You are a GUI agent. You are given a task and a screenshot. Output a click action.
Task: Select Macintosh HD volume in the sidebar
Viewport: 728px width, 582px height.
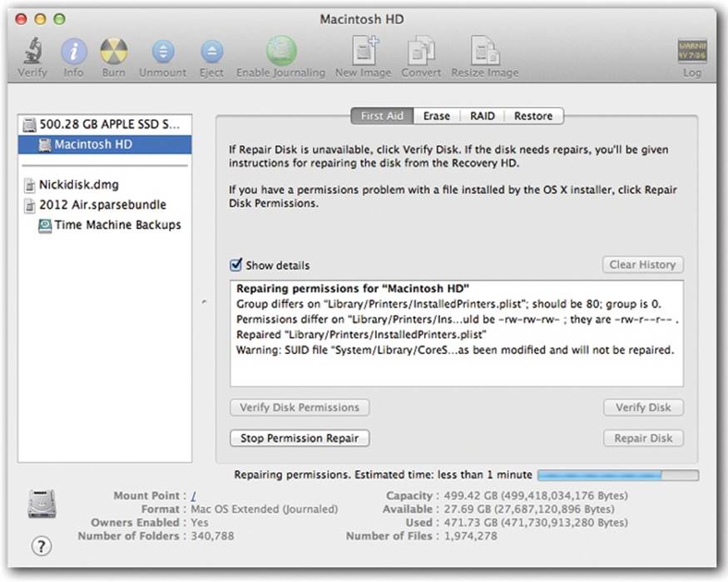point(105,144)
